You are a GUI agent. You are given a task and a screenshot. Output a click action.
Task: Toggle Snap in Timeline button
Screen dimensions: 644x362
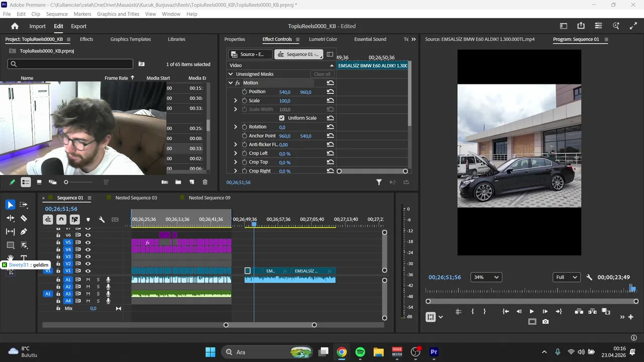61,220
